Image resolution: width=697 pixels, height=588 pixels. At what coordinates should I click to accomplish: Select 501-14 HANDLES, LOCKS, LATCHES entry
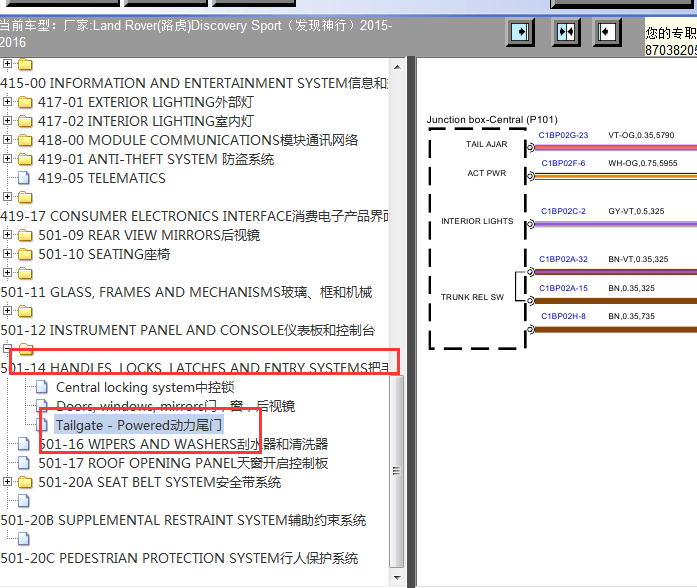pos(194,368)
